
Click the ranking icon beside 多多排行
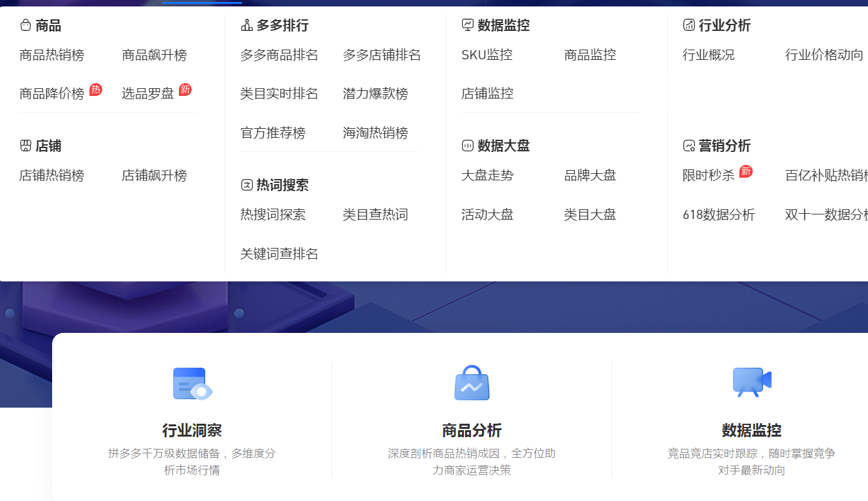pyautogui.click(x=246, y=26)
